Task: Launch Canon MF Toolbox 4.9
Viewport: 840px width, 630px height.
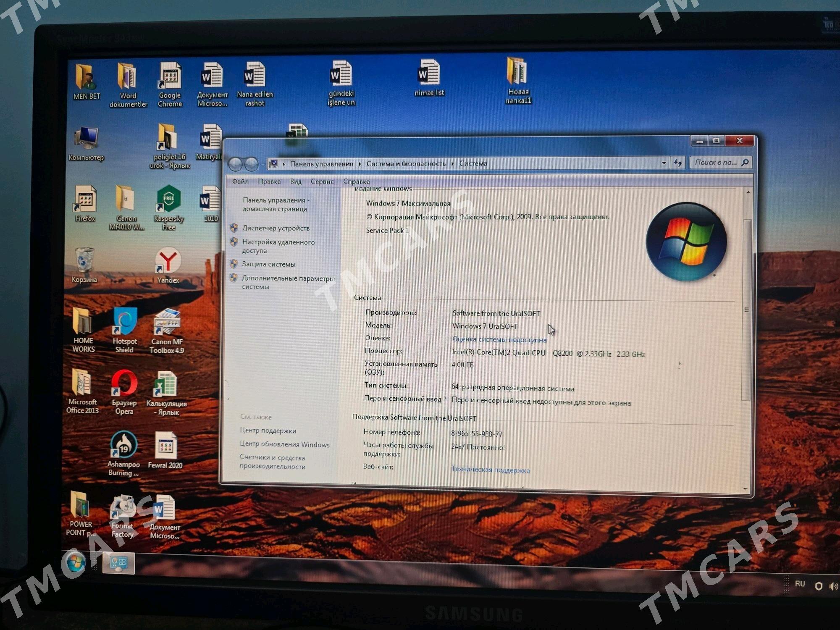Action: [x=167, y=331]
